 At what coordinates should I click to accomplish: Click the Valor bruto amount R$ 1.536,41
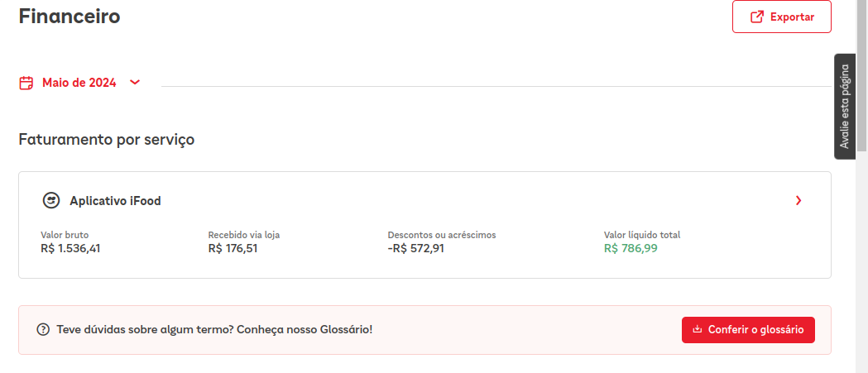(70, 248)
